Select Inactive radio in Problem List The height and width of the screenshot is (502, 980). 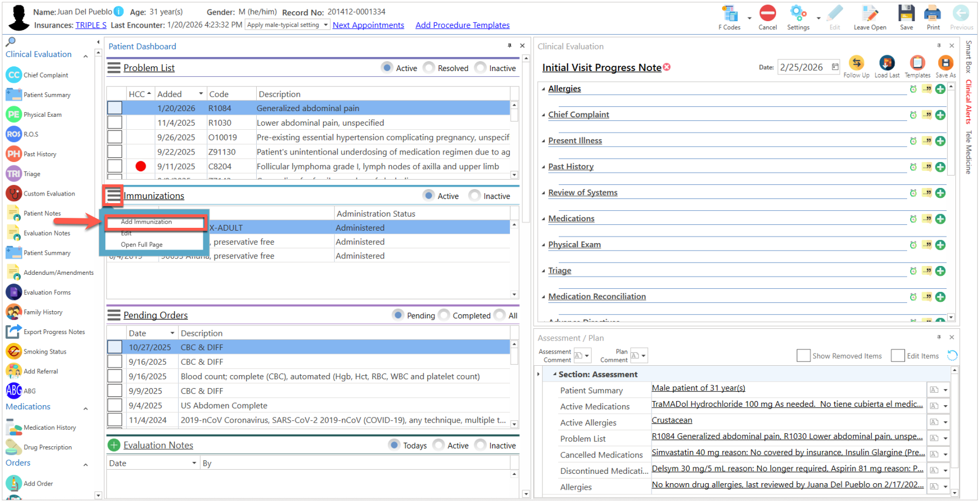[x=481, y=68]
